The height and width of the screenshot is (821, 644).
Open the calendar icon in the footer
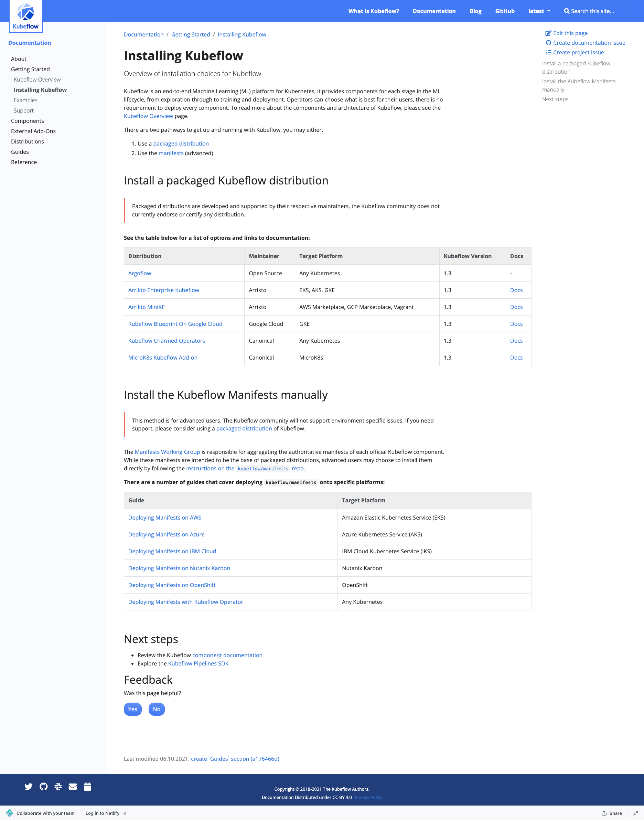87,786
